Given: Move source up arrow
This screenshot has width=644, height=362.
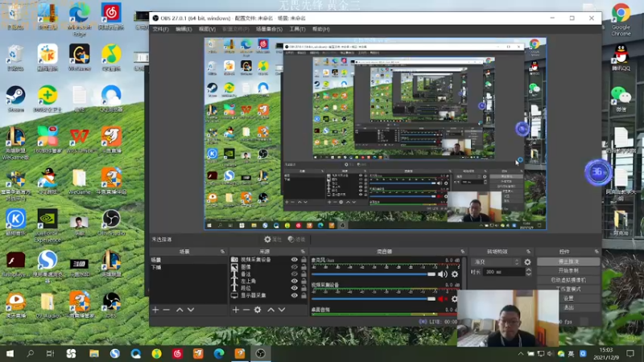Looking at the screenshot, I should click(270, 310).
